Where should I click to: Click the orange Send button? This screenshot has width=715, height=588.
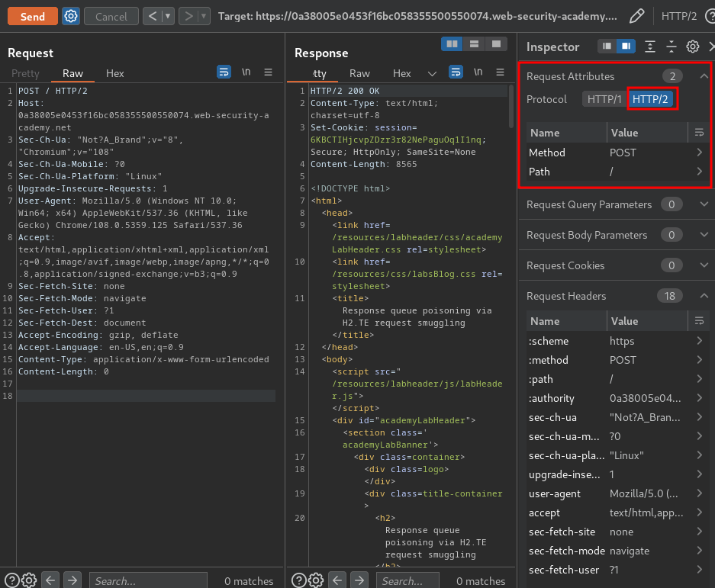(32, 17)
